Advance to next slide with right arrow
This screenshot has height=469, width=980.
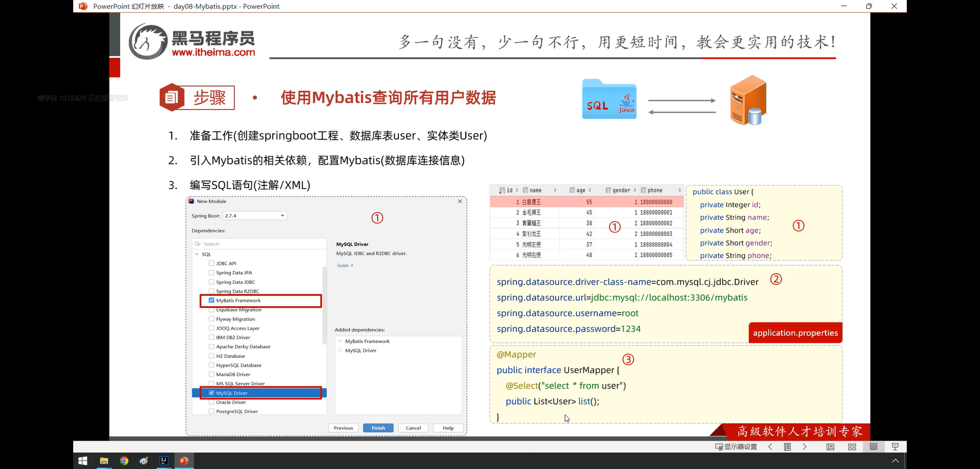805,447
